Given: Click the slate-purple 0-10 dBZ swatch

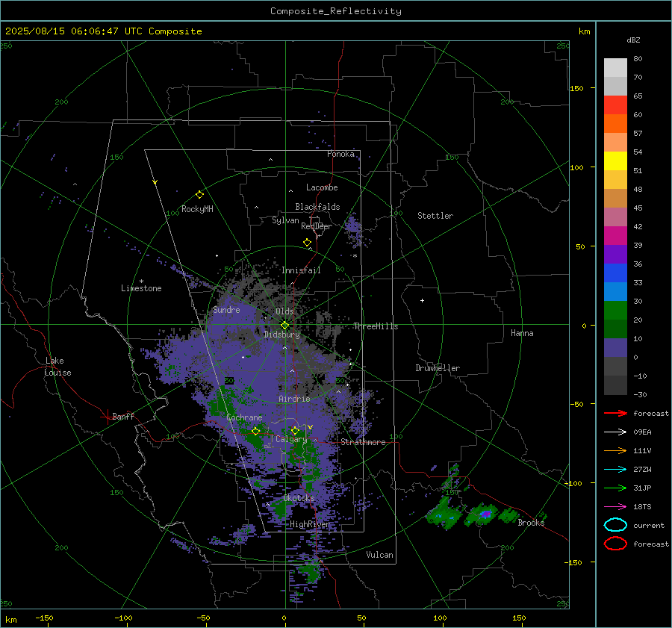Looking at the screenshot, I should 615,348.
